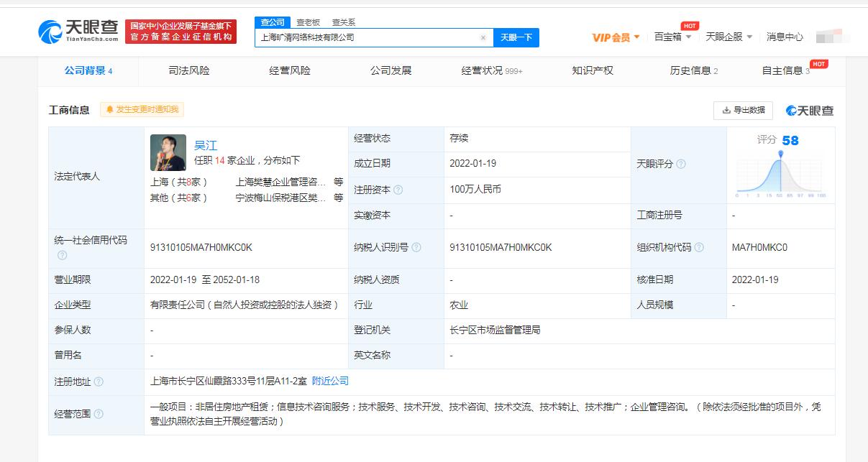Viewport: 868px width, 462px height.
Task: Click the help icon beside 组织机构代码
Action: coord(699,247)
